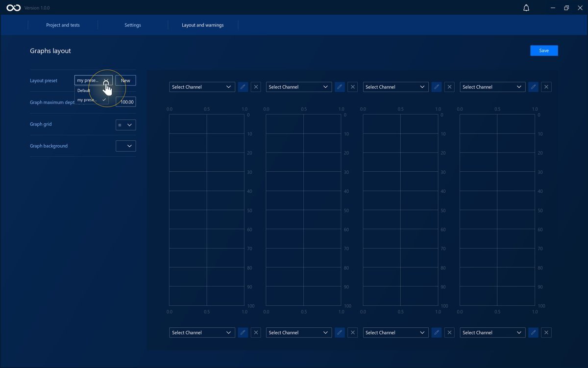Open the second bottom Select Channel dropdown
This screenshot has height=368, width=588.
tap(299, 333)
